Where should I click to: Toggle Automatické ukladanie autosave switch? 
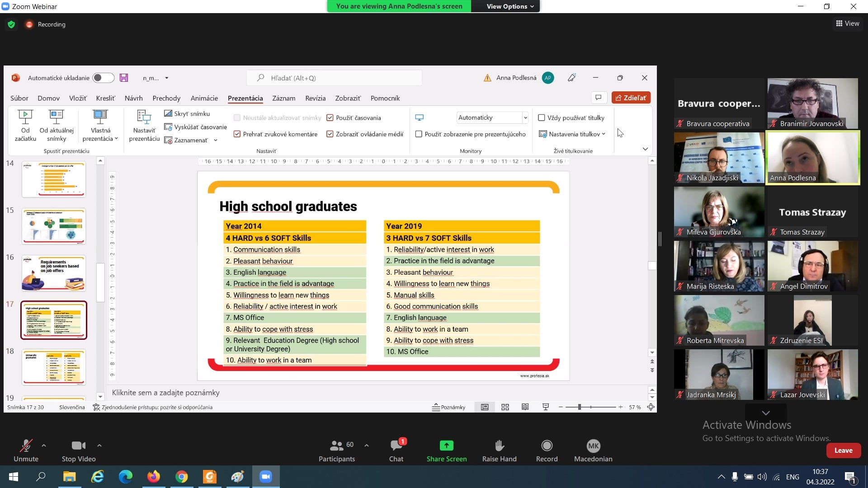(103, 78)
